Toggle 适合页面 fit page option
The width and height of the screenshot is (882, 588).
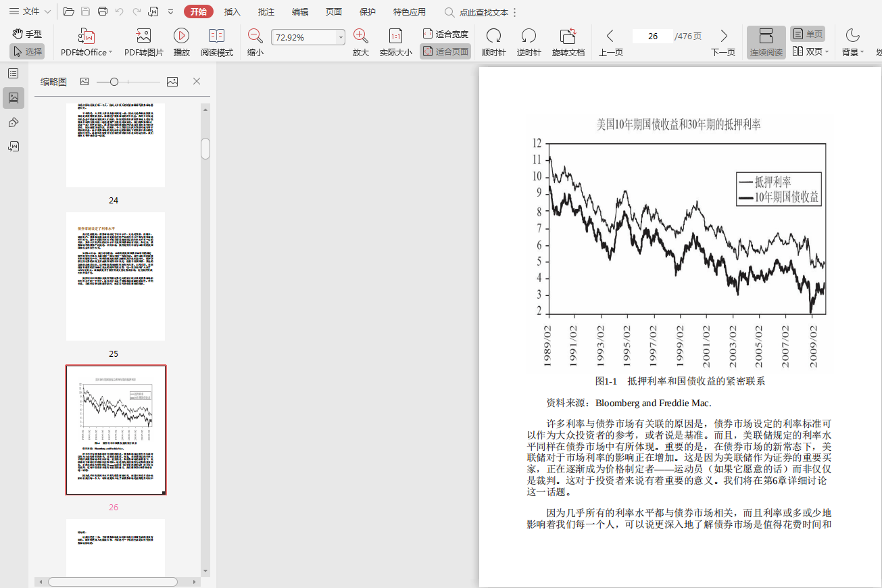[x=445, y=51]
